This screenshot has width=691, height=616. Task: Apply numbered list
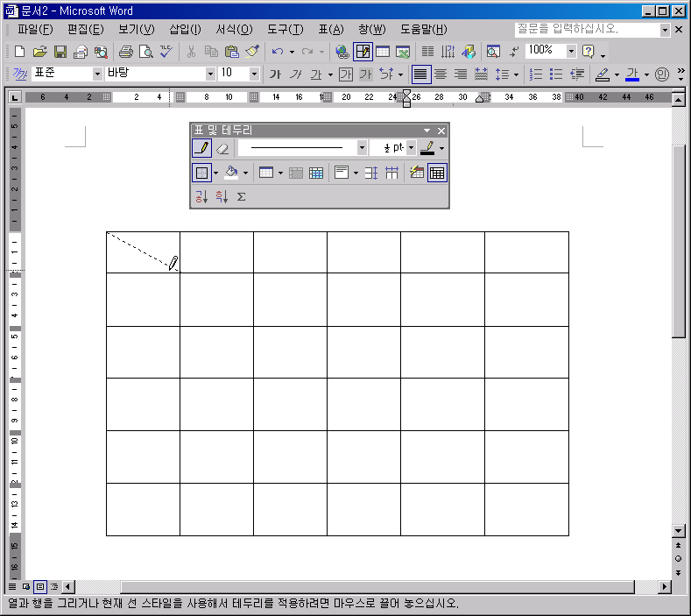536,74
